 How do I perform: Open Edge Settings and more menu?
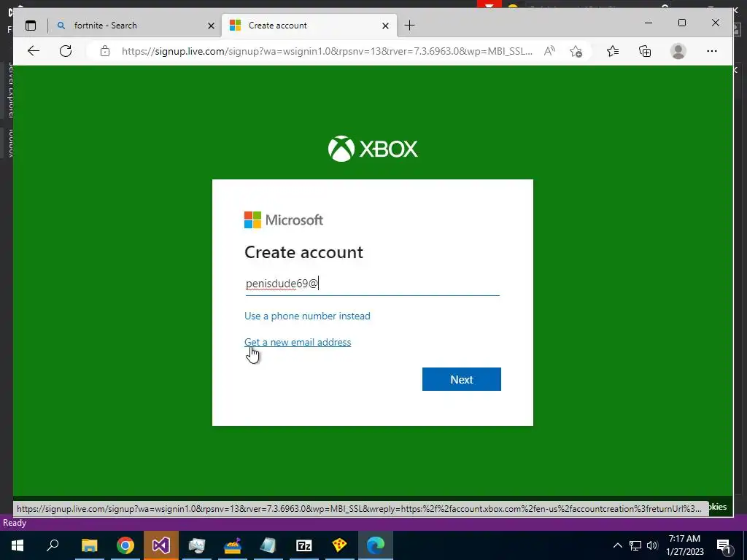[x=712, y=51]
